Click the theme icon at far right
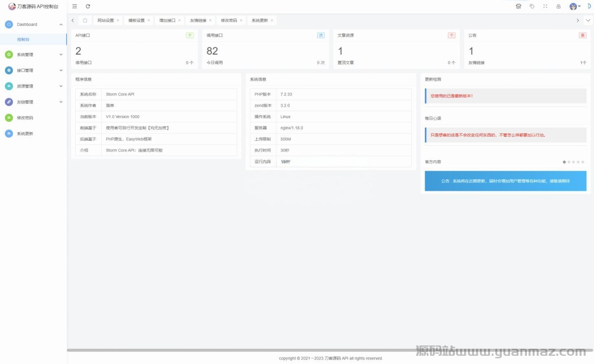594x364 pixels. click(589, 6)
